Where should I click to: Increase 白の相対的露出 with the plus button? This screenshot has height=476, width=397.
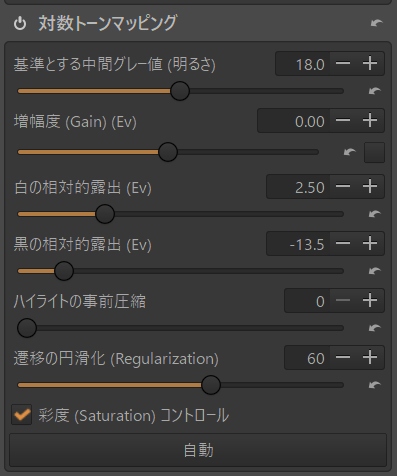pyautogui.click(x=370, y=186)
